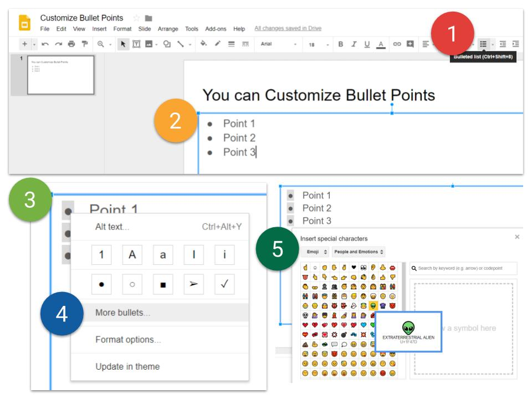Viewport: 532px width, 399px height.
Task: Select the checkmark bullet style
Action: tap(224, 284)
